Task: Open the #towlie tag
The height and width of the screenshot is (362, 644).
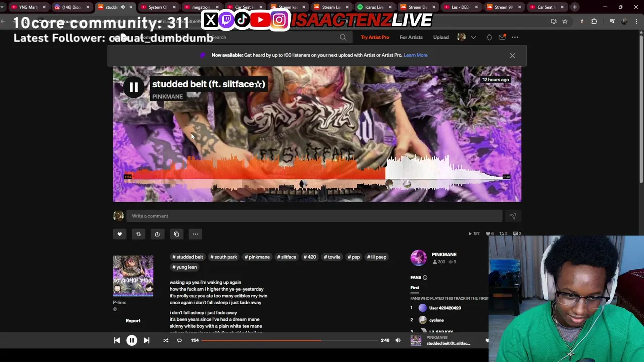Action: (x=332, y=257)
